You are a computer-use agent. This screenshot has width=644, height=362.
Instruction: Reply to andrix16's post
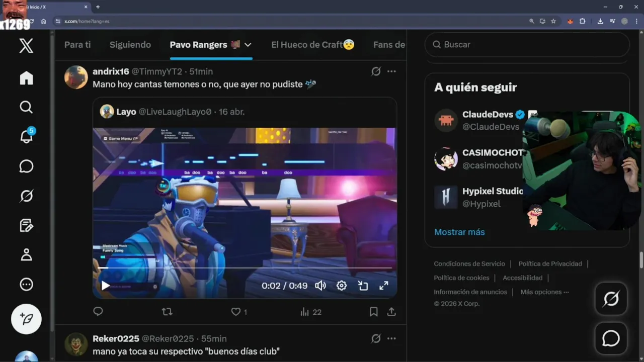(x=98, y=312)
